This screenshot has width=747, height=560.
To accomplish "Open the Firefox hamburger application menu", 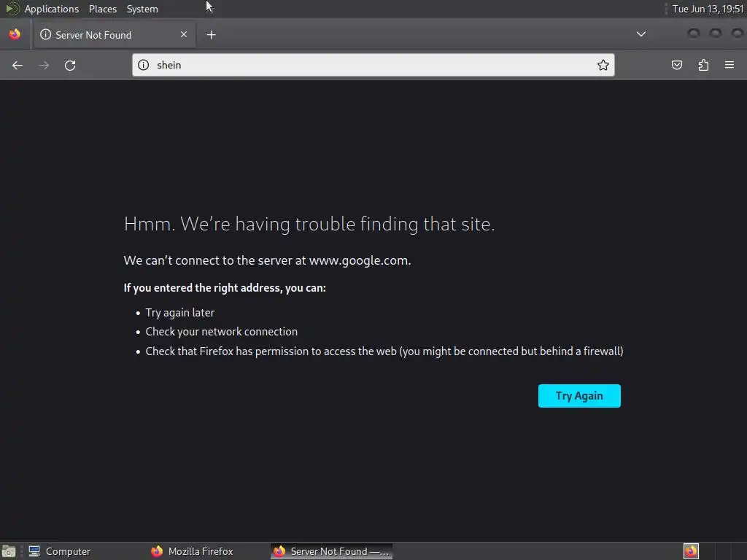I will (729, 65).
